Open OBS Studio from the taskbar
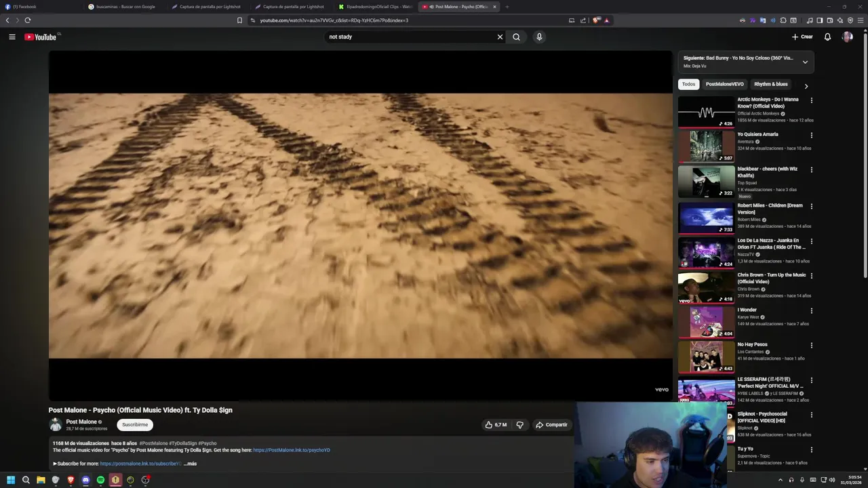This screenshot has width=868, height=488. pyautogui.click(x=145, y=480)
